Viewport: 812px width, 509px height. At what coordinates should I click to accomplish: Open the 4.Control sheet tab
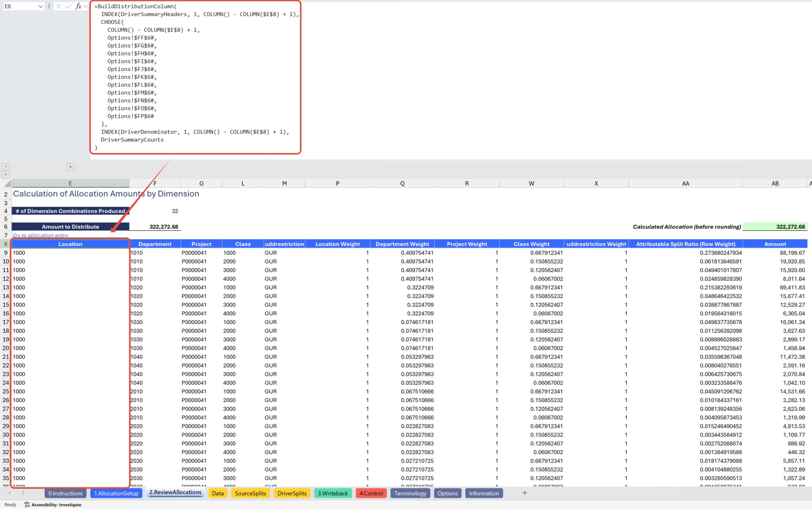pyautogui.click(x=371, y=493)
